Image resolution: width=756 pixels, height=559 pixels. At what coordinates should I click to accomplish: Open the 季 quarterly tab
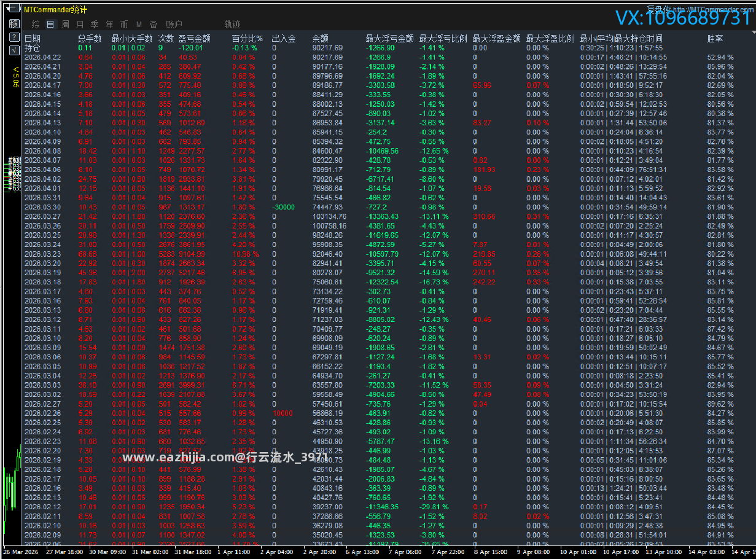[x=95, y=25]
